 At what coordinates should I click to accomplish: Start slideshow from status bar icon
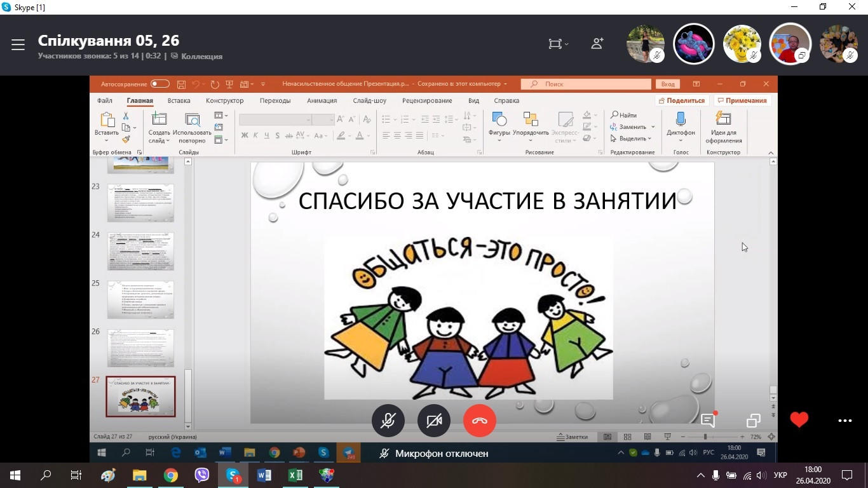[667, 437]
